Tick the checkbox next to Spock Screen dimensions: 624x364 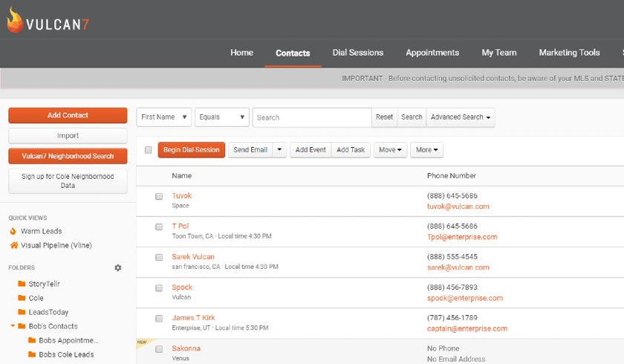159,288
